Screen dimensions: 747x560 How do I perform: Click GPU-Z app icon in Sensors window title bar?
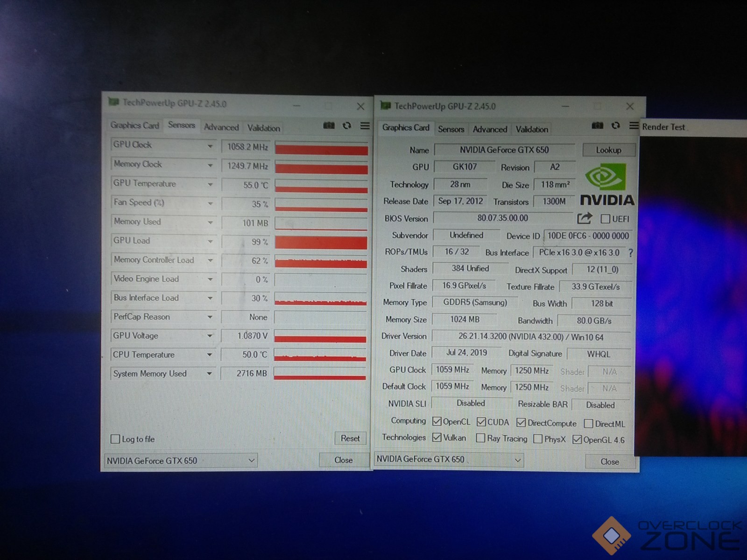[x=113, y=102]
